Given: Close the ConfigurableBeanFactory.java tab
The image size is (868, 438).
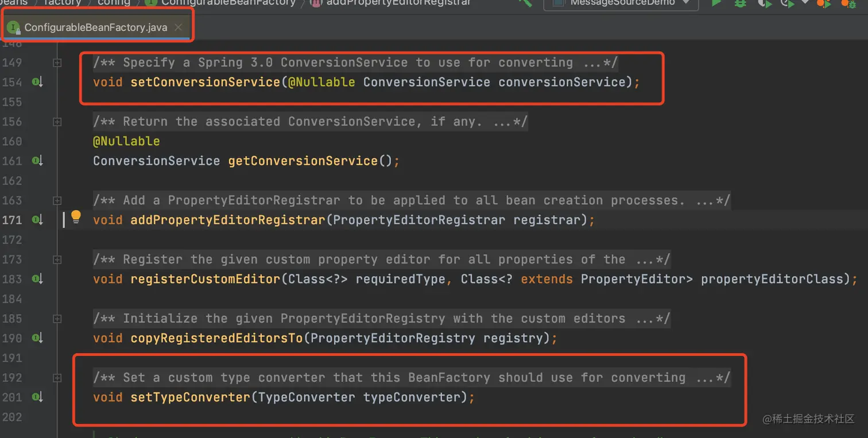Looking at the screenshot, I should (x=177, y=26).
